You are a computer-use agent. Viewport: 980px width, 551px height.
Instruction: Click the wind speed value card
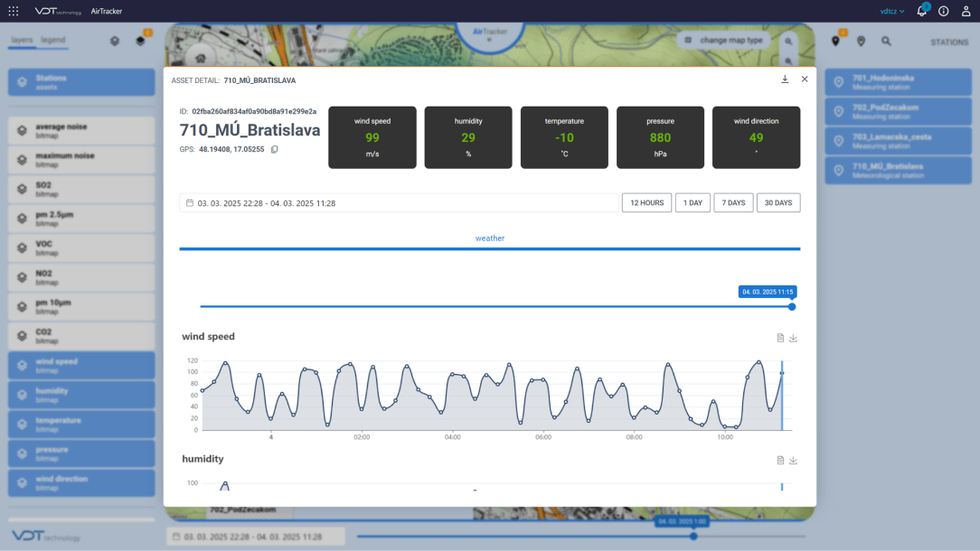(372, 137)
